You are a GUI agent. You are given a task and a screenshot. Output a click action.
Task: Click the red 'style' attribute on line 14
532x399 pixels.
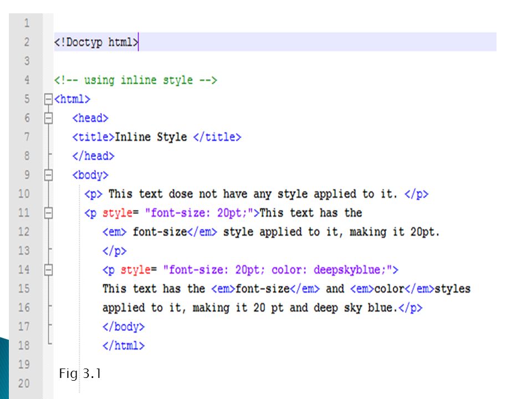tap(135, 270)
